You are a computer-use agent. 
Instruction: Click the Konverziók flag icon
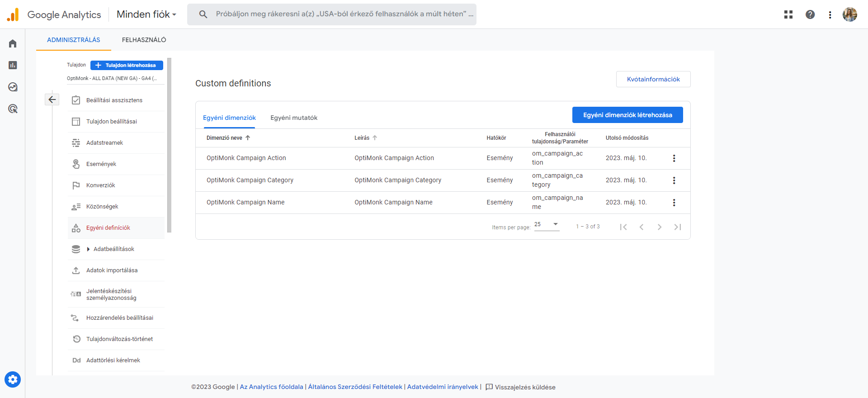(76, 185)
